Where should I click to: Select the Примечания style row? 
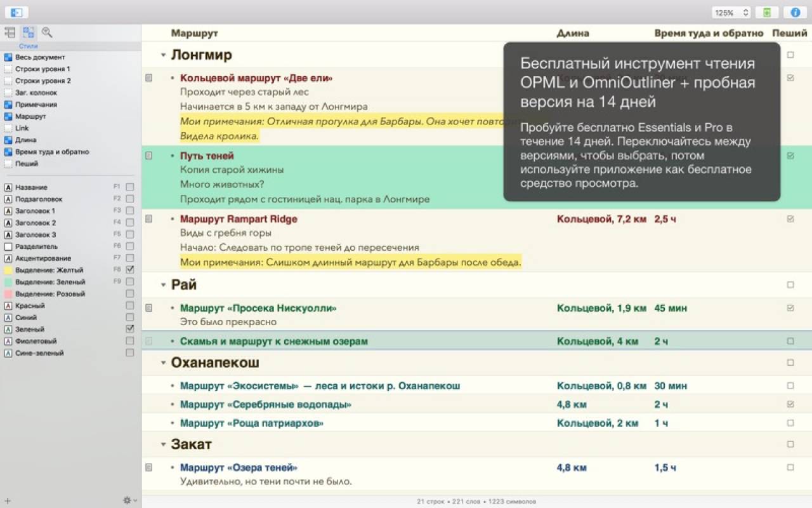point(70,104)
